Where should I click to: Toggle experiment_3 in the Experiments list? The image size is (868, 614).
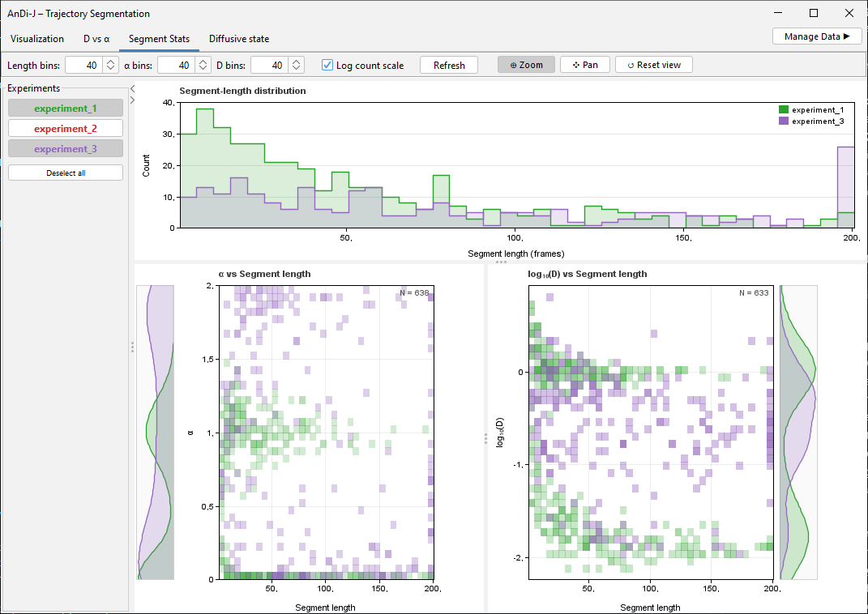tap(66, 149)
